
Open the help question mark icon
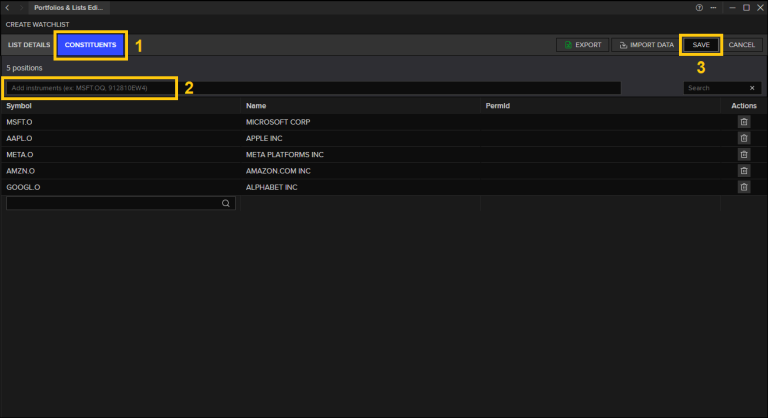click(x=699, y=8)
